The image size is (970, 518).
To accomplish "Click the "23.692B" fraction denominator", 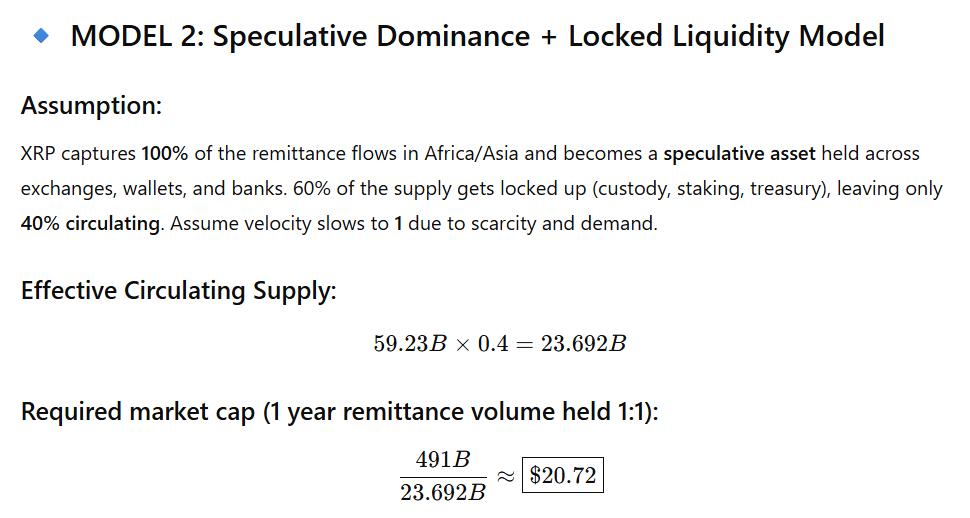I will tap(441, 492).
